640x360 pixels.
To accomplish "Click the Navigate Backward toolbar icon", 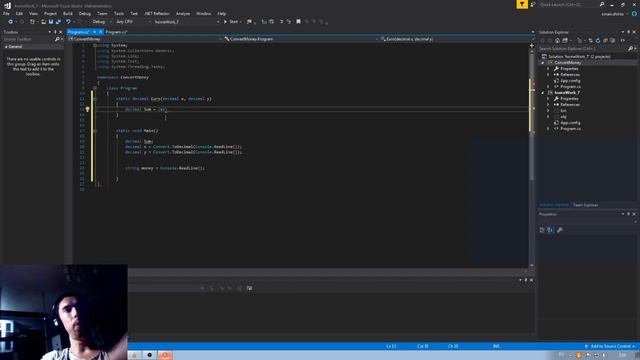I will tap(10, 22).
